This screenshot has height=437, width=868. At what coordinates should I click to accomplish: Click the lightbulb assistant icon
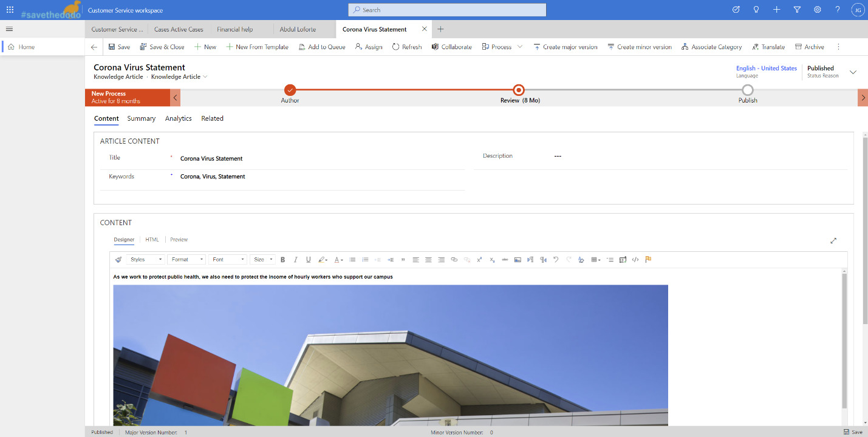756,10
